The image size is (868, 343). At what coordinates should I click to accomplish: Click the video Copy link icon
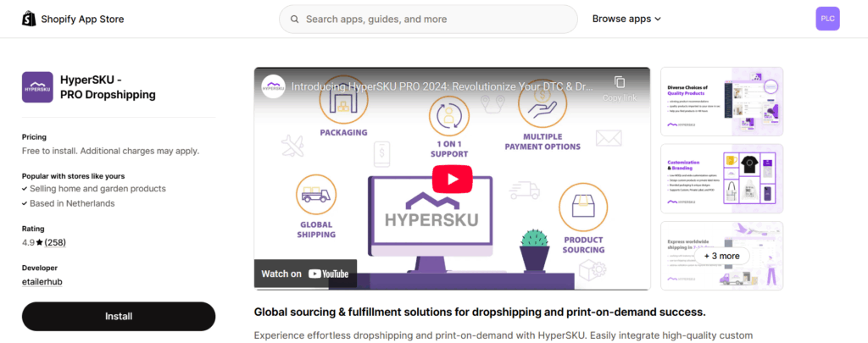[x=620, y=82]
